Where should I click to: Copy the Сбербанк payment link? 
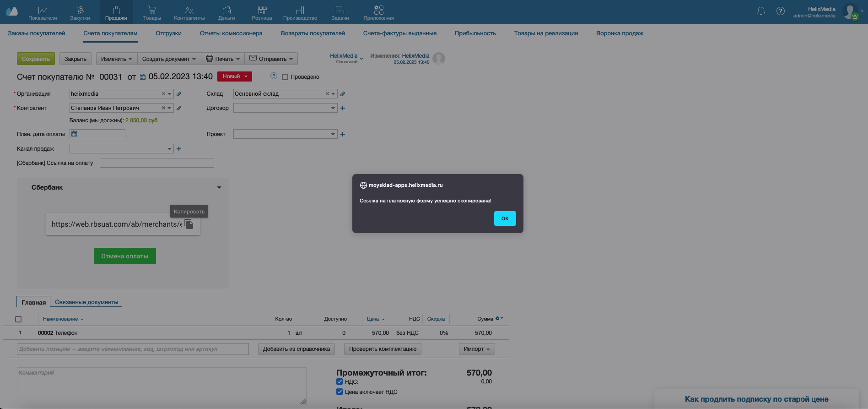[x=189, y=224]
